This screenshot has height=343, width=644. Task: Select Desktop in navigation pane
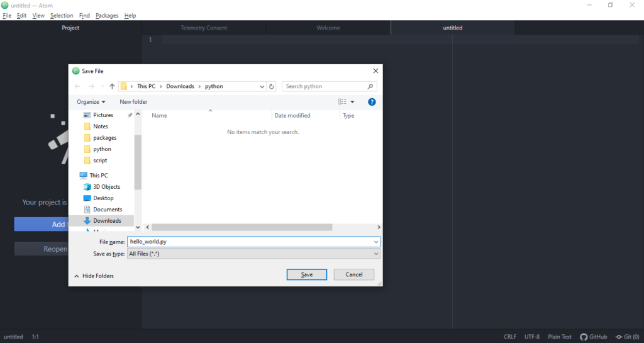click(103, 198)
